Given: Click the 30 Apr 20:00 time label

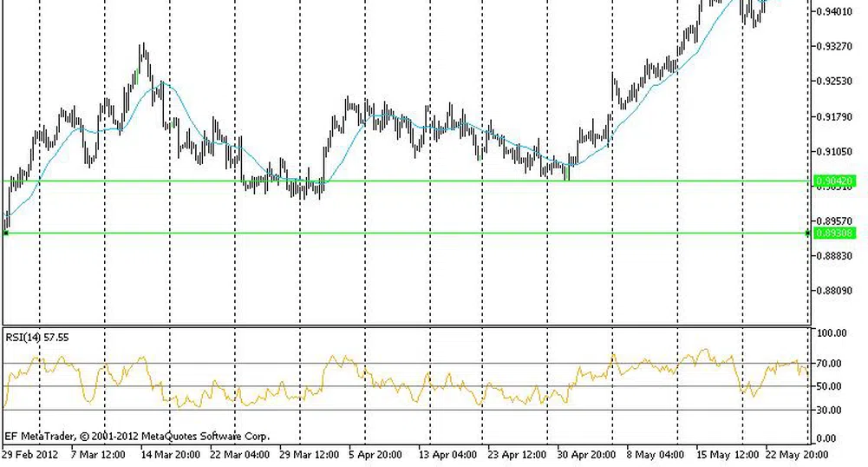Looking at the screenshot, I should tap(585, 454).
